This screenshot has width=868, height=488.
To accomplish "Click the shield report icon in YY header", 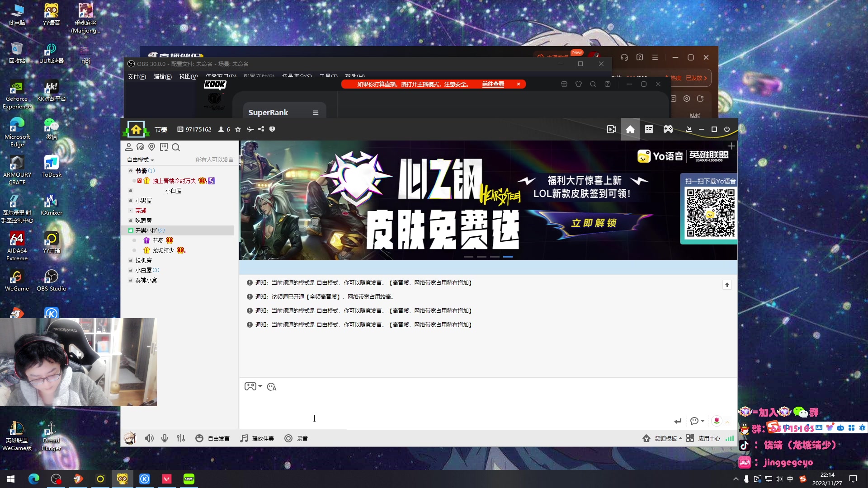I will [272, 129].
